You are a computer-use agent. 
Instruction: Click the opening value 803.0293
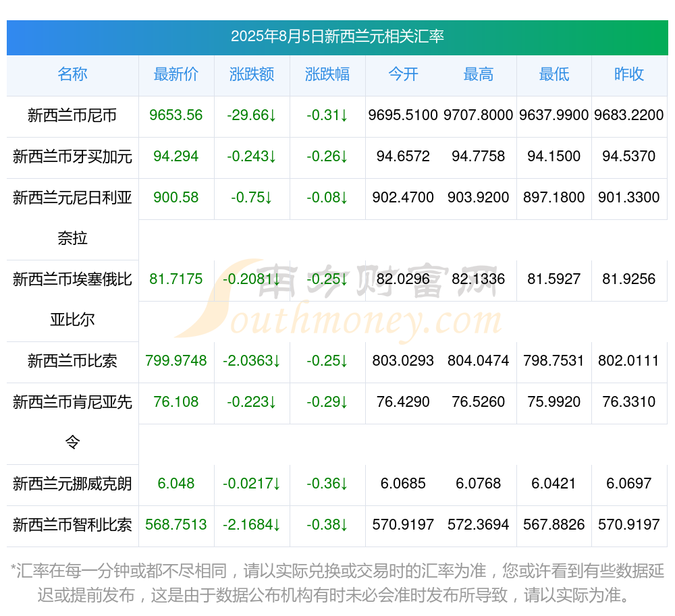(x=403, y=360)
